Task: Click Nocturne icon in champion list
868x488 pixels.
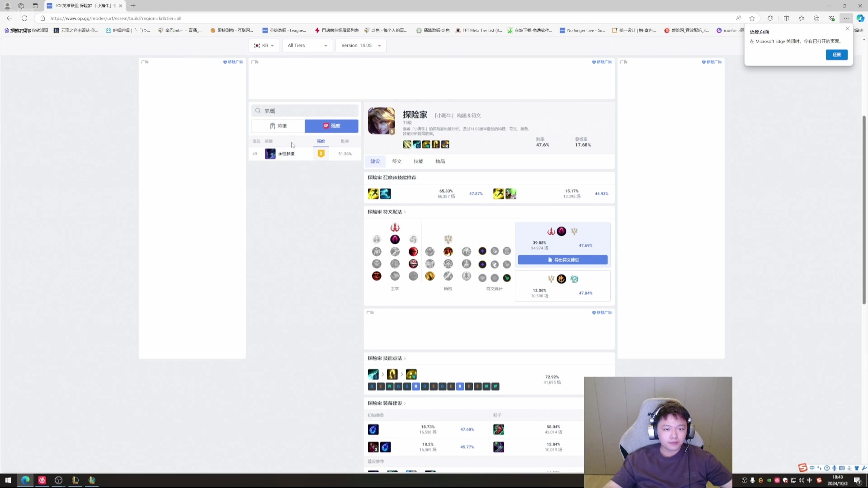Action: click(x=270, y=154)
